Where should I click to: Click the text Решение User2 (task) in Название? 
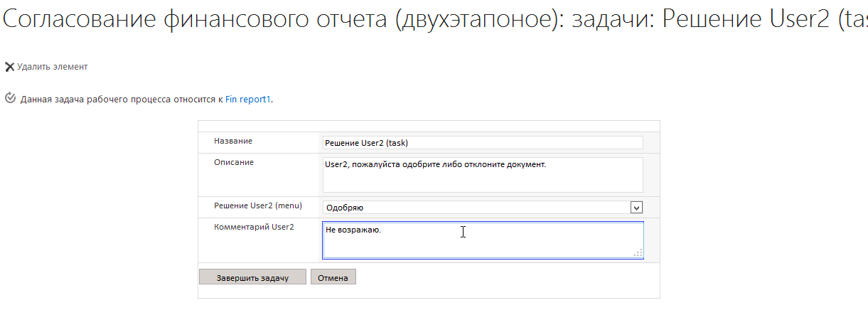(366, 143)
